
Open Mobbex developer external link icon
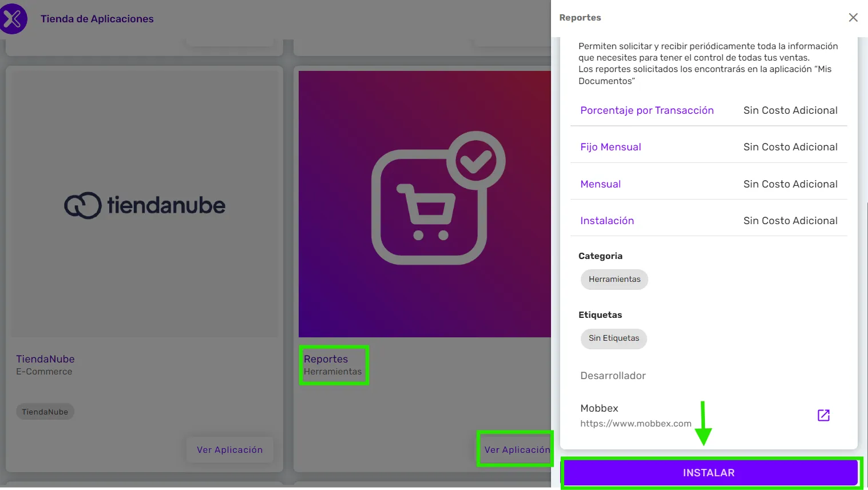click(x=823, y=415)
